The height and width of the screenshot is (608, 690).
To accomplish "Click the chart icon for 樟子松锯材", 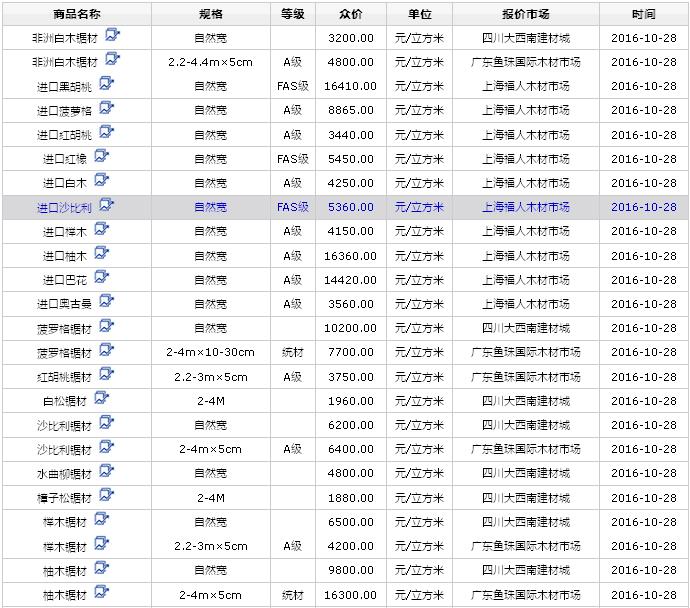I will pyautogui.click(x=106, y=495).
